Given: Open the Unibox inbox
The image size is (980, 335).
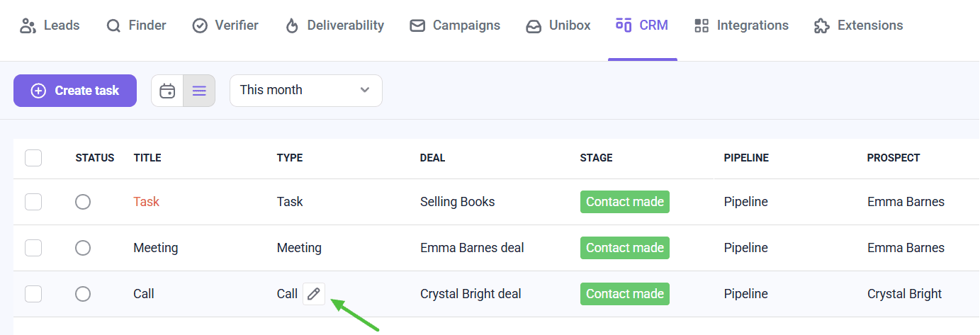Looking at the screenshot, I should click(558, 25).
